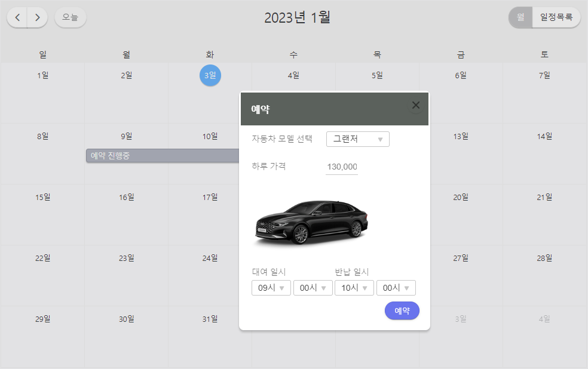The height and width of the screenshot is (369, 588).
Task: Expand the rental minute 00시 dropdown
Action: (x=313, y=288)
